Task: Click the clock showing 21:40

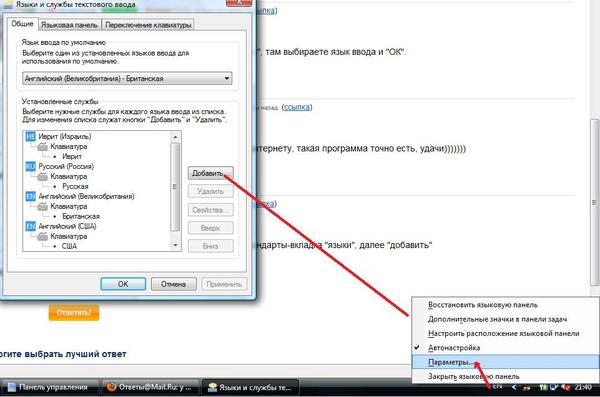Action: [583, 387]
